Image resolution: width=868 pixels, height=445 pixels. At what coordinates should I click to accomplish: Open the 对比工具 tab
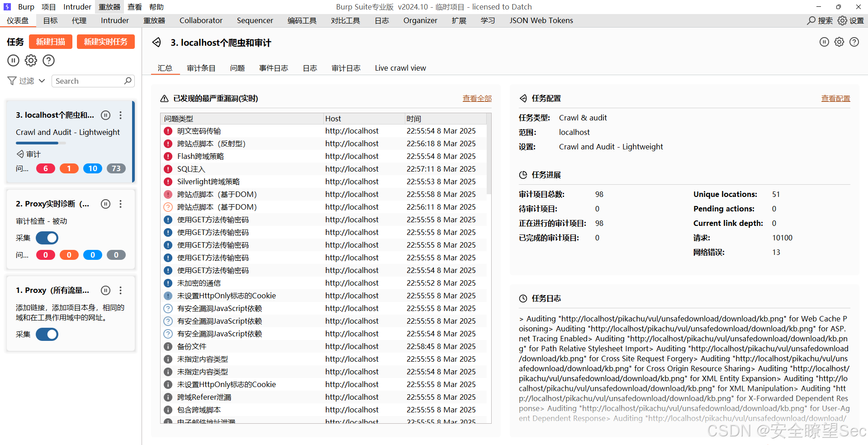(346, 20)
